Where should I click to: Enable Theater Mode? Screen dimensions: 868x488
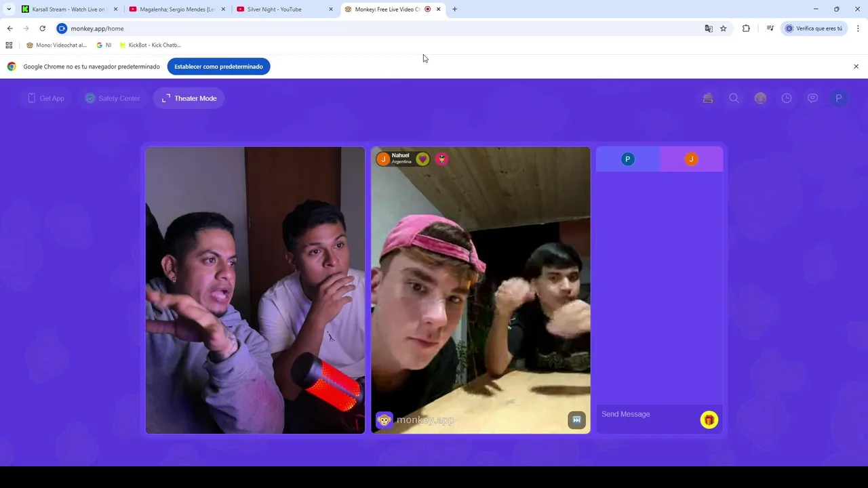click(189, 98)
